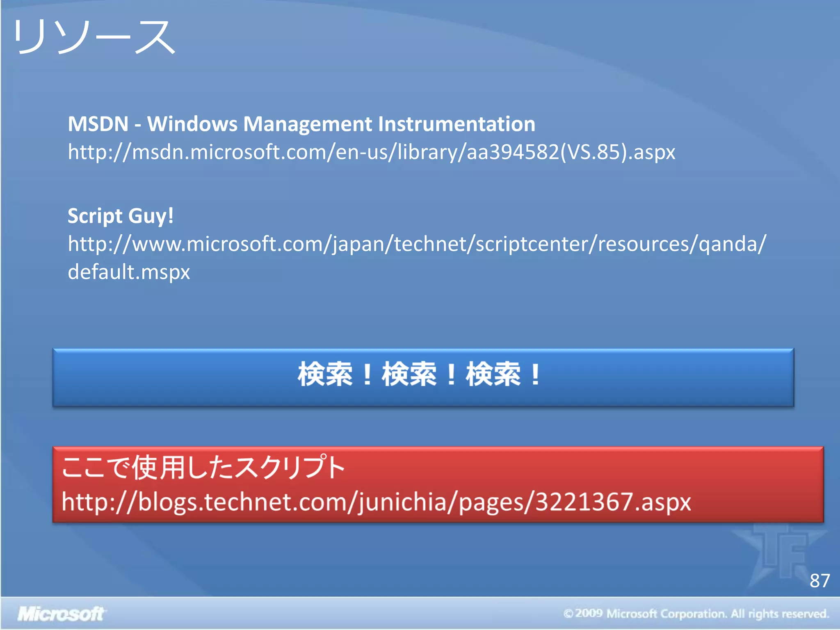Select the MSDN Windows Management Instrumentation heading
This screenshot has height=630, width=840.
[x=301, y=124]
